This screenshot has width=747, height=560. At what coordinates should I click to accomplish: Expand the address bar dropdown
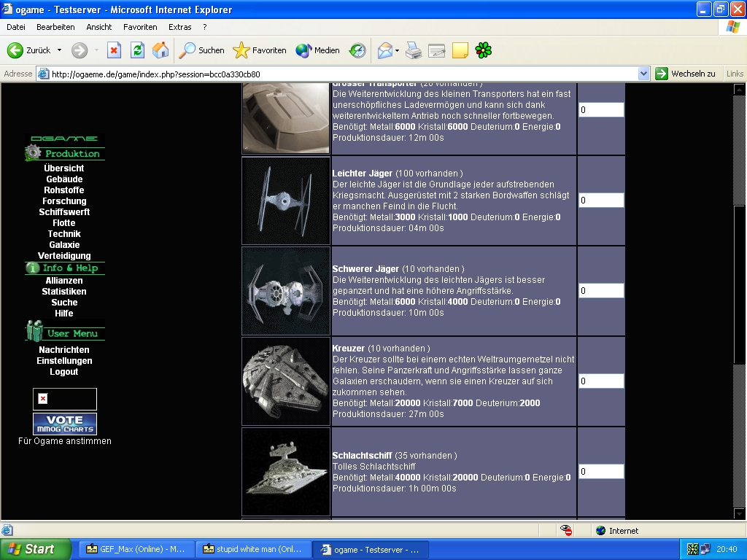(x=643, y=74)
